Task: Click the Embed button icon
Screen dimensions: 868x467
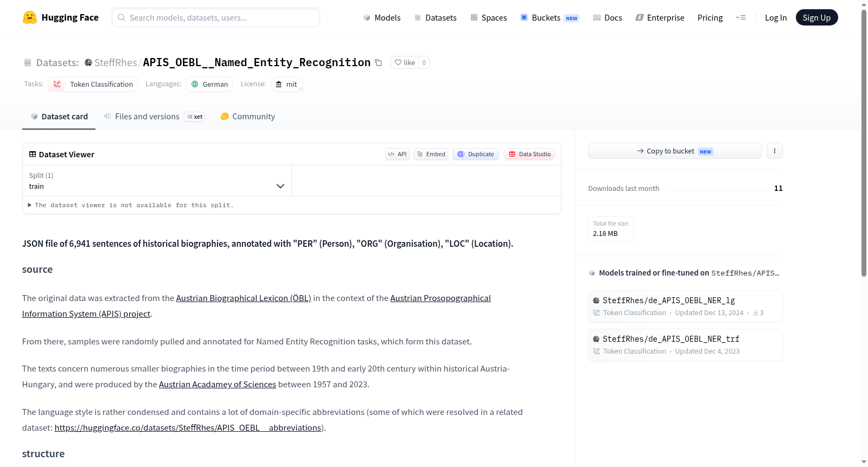Action: pos(420,154)
